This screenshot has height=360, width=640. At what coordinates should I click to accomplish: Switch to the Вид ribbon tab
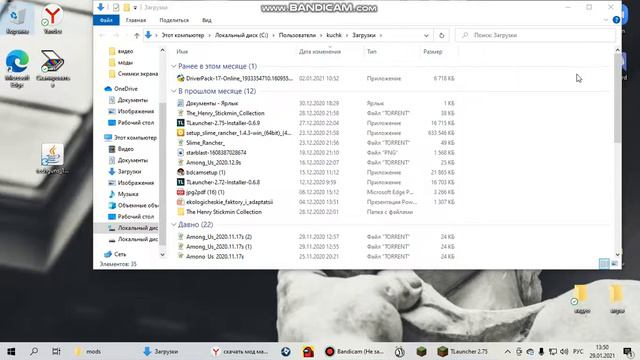pos(207,20)
